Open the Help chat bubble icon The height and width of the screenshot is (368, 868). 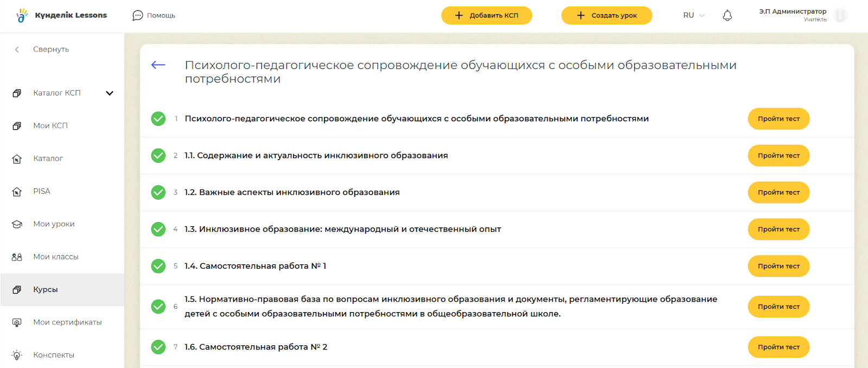tap(138, 16)
